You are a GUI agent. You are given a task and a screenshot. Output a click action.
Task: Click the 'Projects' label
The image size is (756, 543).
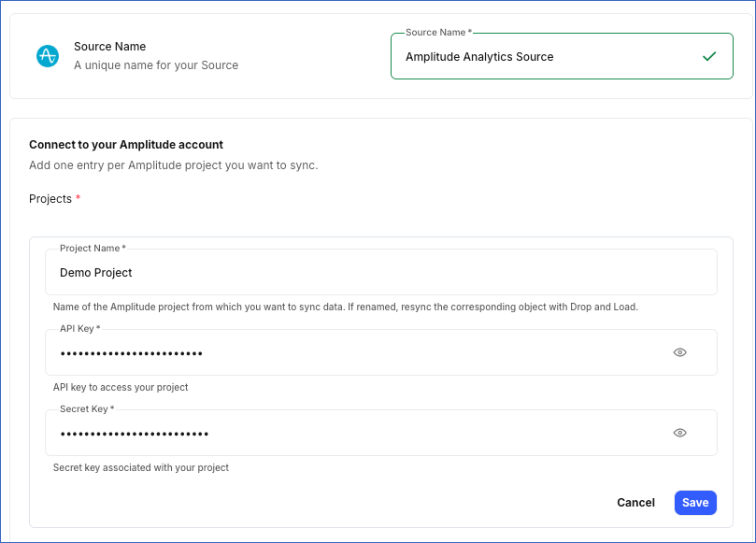[x=50, y=199]
